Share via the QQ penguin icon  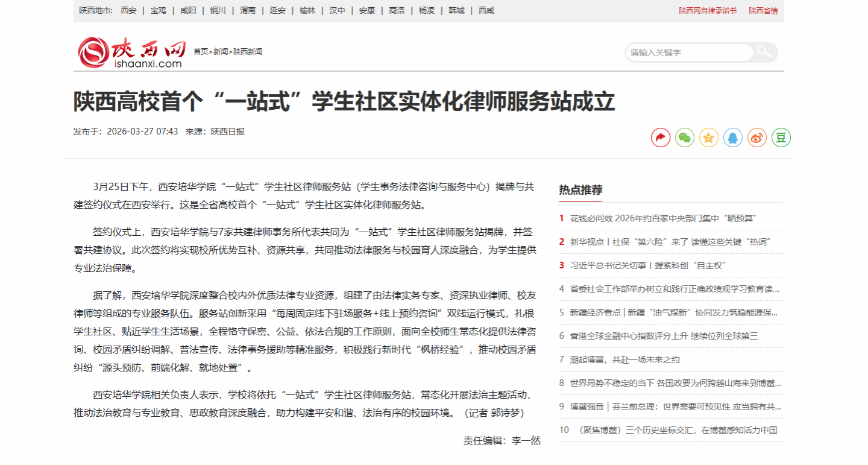[x=733, y=138]
